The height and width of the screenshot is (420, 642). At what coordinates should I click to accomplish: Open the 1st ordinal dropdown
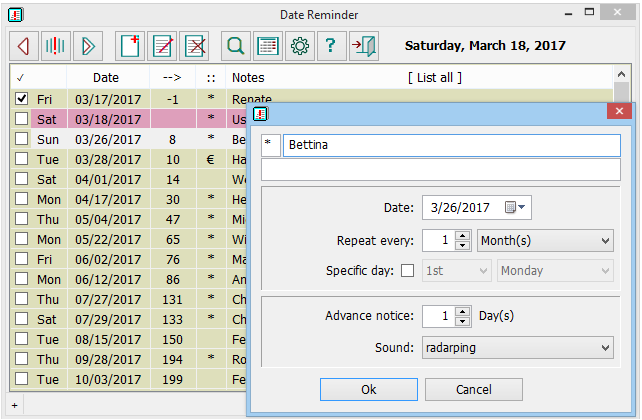pos(457,271)
